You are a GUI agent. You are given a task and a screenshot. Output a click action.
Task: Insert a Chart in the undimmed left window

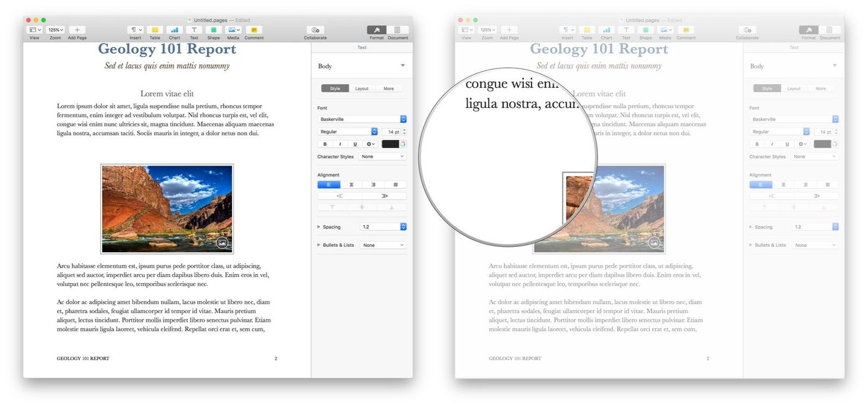(x=174, y=30)
